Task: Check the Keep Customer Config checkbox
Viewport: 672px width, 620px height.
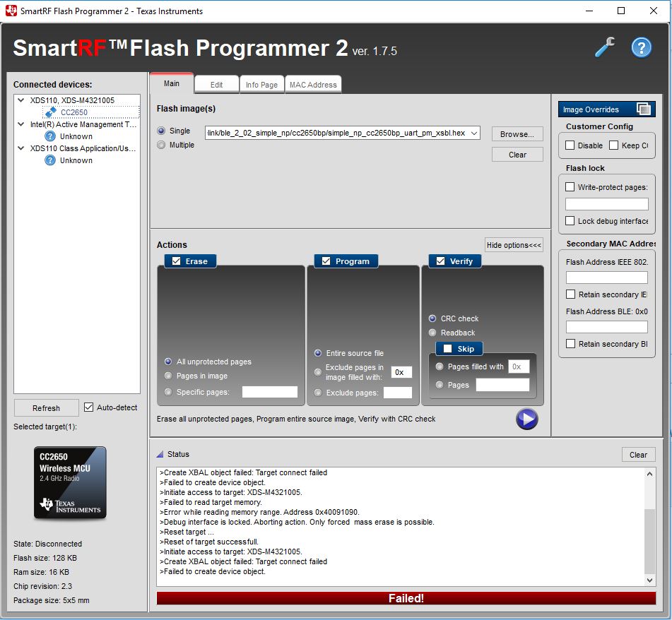Action: click(614, 145)
